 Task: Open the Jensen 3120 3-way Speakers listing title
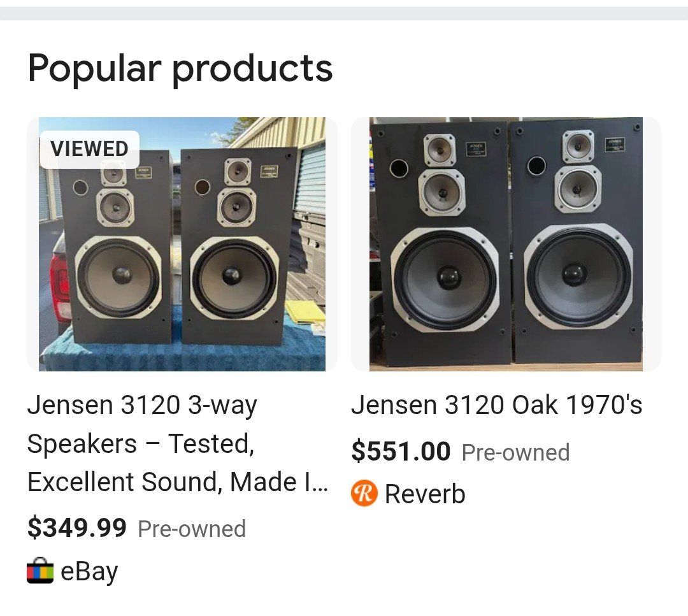coord(177,443)
